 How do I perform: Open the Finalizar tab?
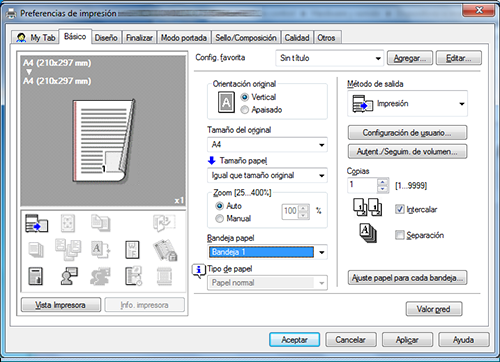[x=139, y=38]
